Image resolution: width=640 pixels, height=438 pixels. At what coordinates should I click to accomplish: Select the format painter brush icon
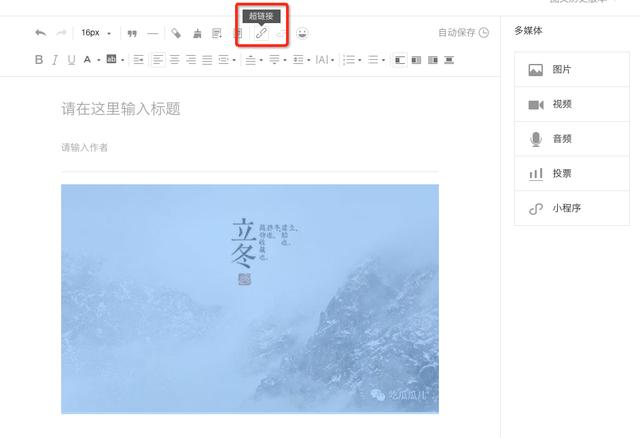197,33
